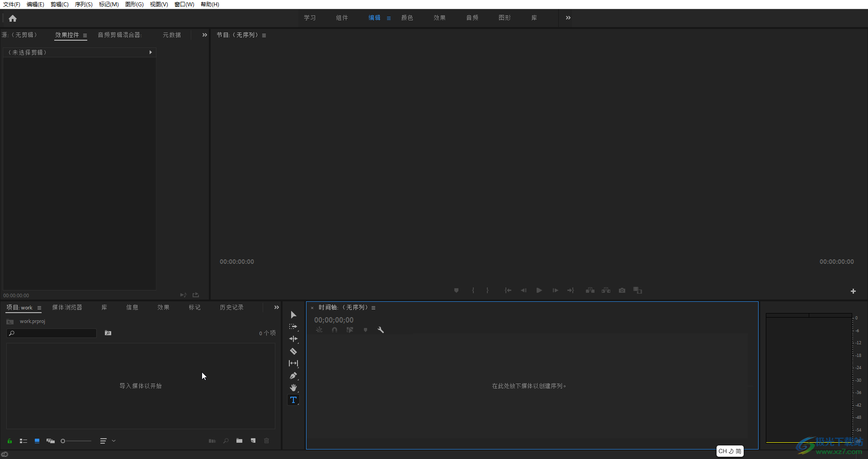This screenshot has width=868, height=459.
Task: Click the Project search field
Action: pos(52,333)
